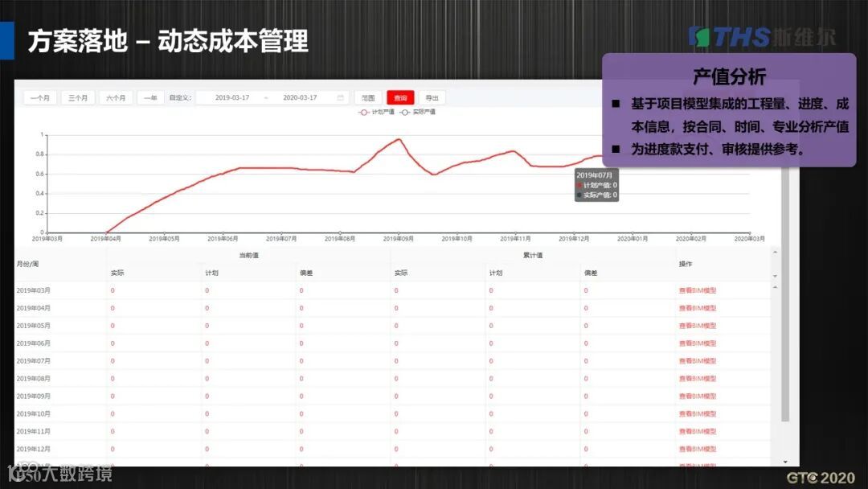
Task: Select the 一个月 time range button
Action: [40, 98]
